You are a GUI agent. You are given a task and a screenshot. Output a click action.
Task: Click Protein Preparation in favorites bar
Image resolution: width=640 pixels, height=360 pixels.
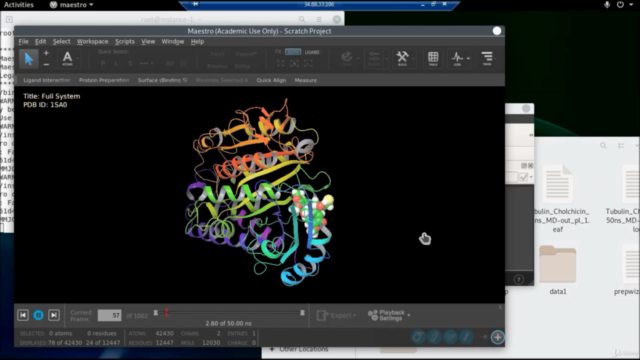pyautogui.click(x=104, y=80)
